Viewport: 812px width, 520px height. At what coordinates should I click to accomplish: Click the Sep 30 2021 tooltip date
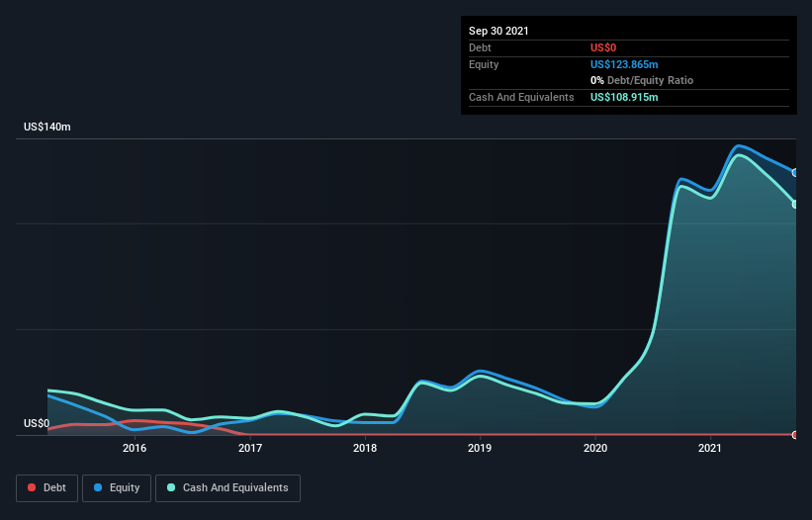(x=498, y=31)
